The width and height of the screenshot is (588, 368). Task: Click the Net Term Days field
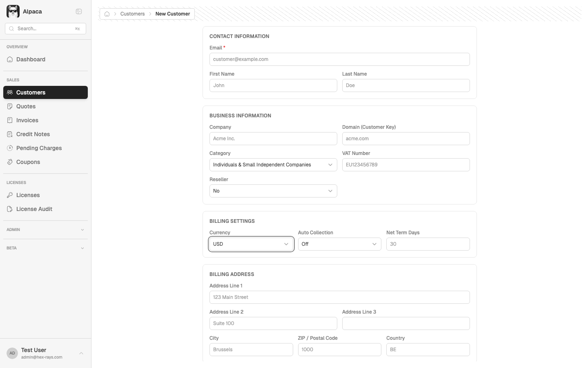click(428, 244)
